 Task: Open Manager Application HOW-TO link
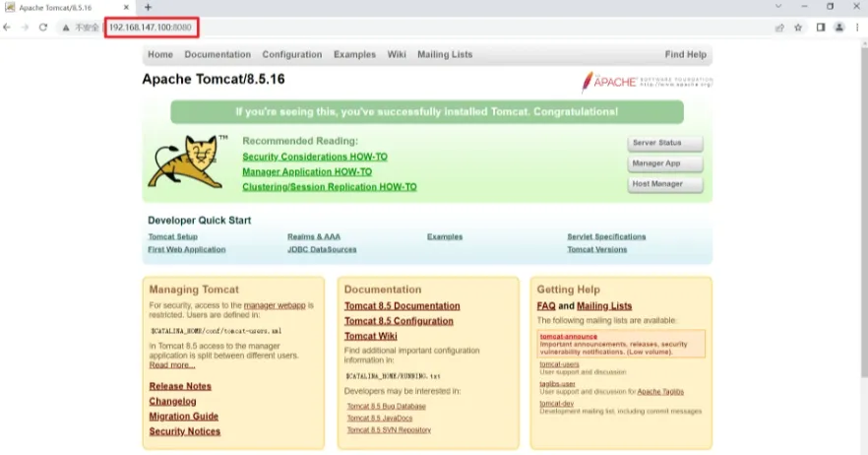(x=307, y=171)
